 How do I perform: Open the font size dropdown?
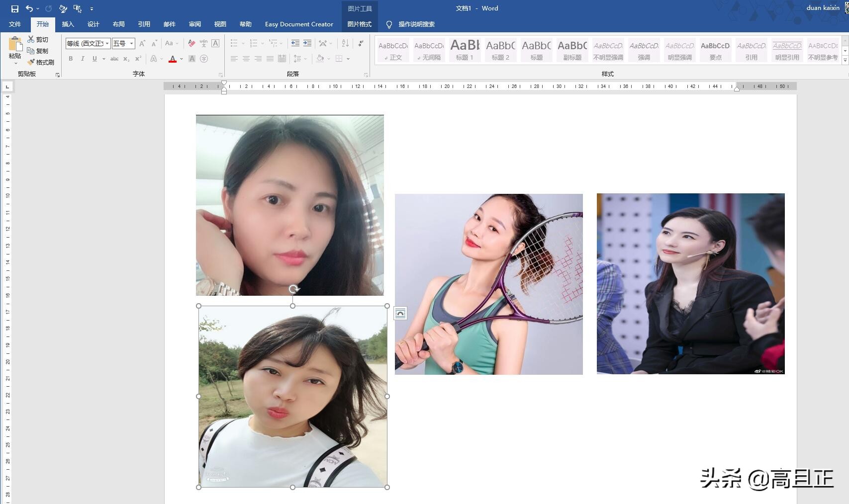[x=131, y=43]
